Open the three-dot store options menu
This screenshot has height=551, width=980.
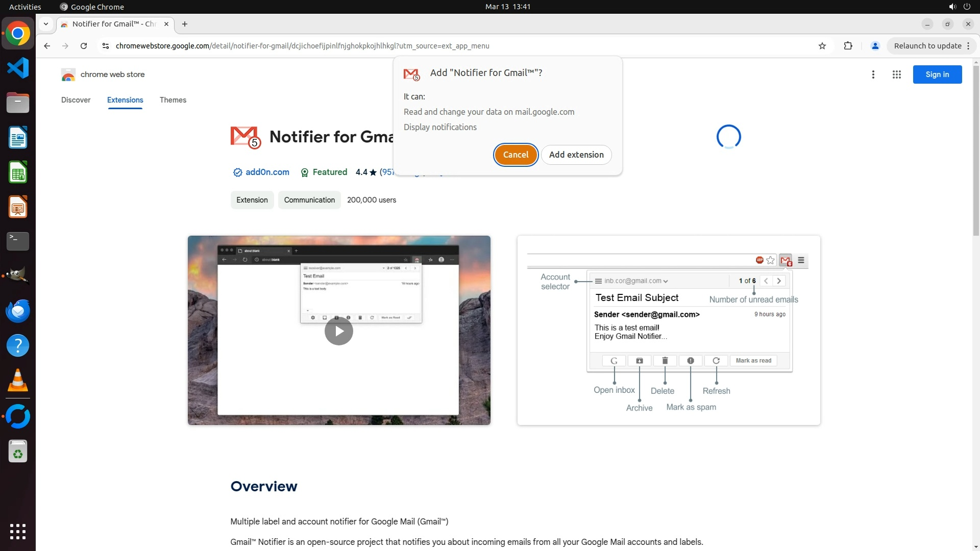pos(873,74)
